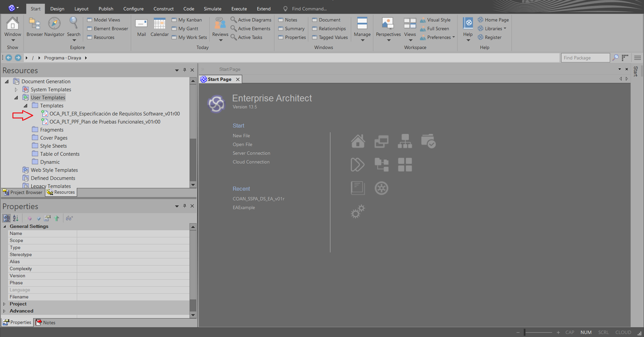Click Server Connection link
Screen dimensions: 644x337
tap(251, 153)
